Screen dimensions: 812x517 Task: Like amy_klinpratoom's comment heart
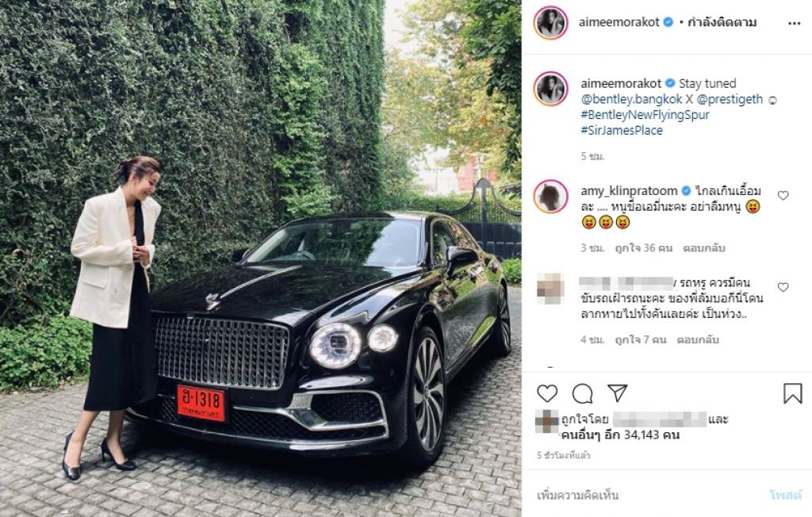coord(783,195)
